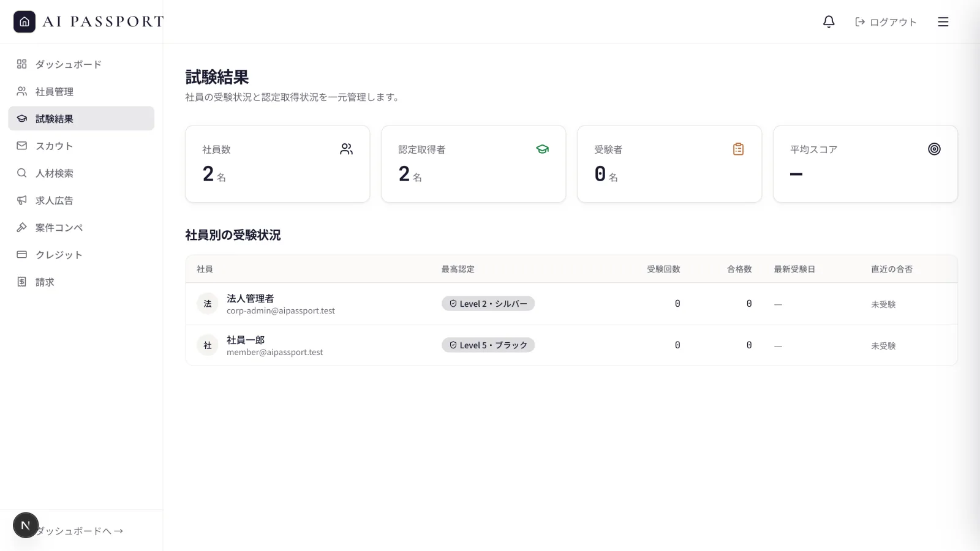Click the people icon on 社員数 card
Screen dimensions: 980x551
(x=347, y=149)
